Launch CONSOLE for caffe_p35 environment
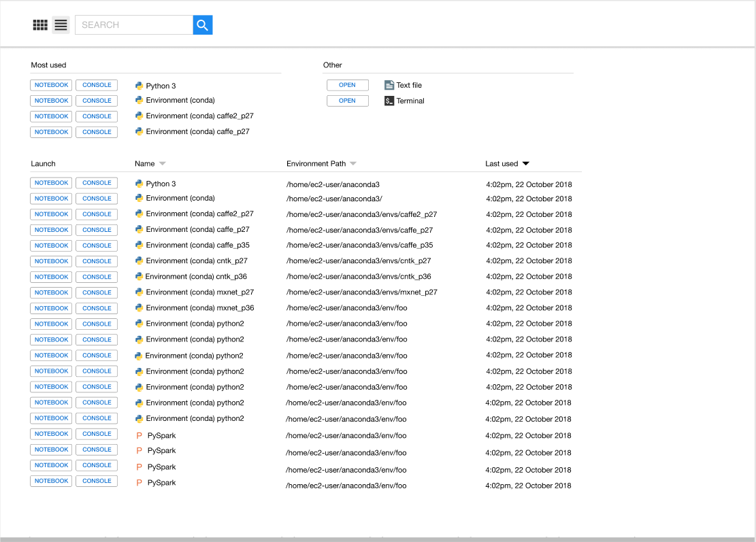Image resolution: width=756 pixels, height=542 pixels. point(97,245)
